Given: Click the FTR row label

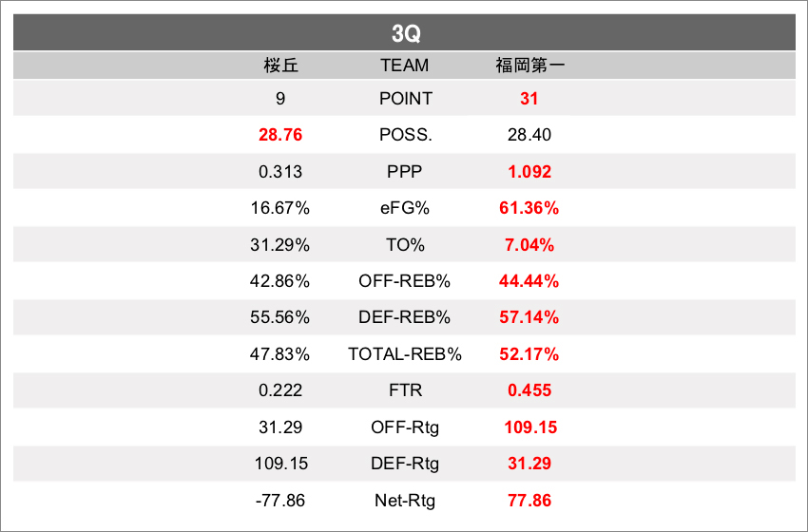Looking at the screenshot, I should (x=405, y=390).
